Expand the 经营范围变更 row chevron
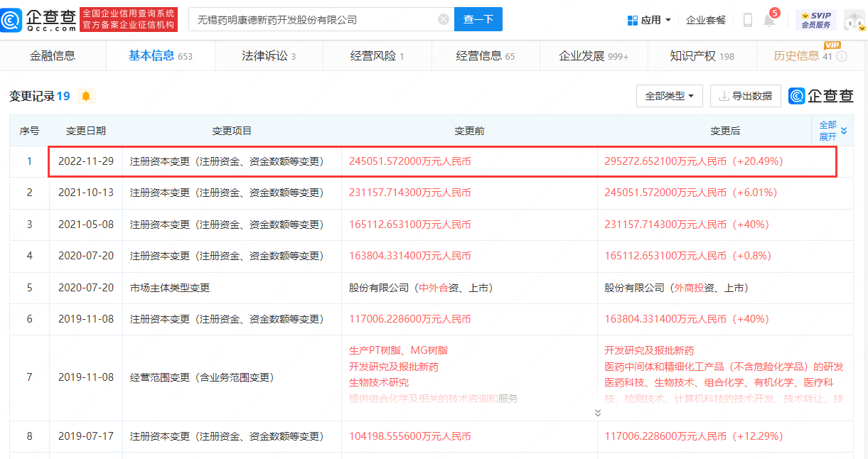The width and height of the screenshot is (868, 459). click(598, 413)
